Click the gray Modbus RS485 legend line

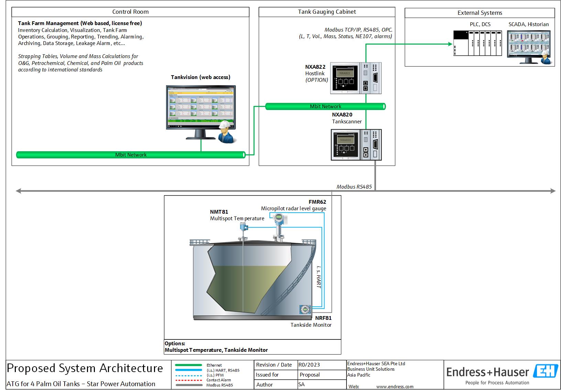pos(189,385)
